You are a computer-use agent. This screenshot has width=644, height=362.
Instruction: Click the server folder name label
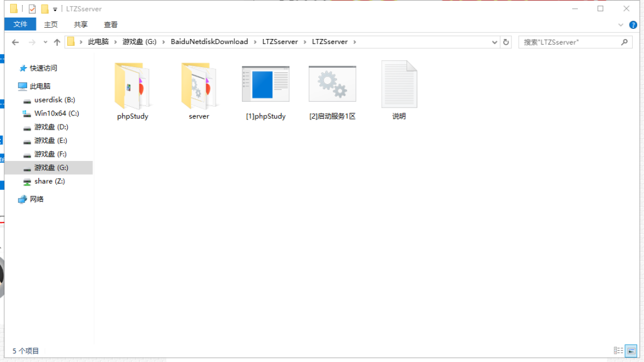(199, 116)
